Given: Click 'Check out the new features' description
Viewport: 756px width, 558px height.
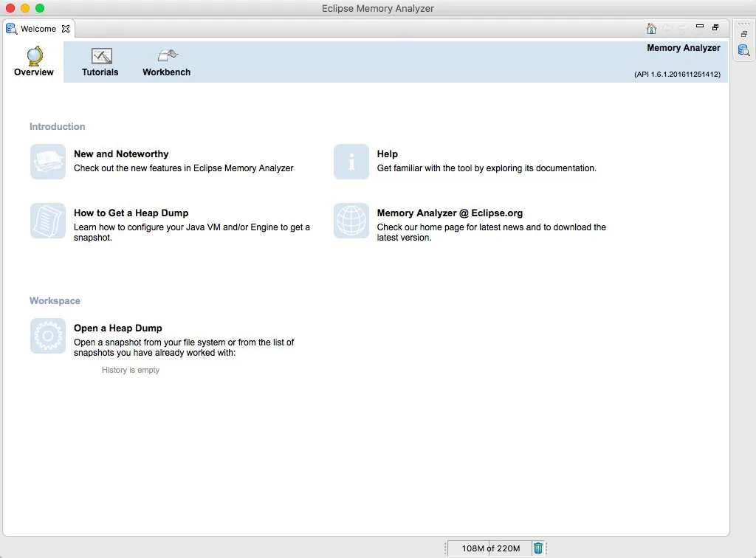Looking at the screenshot, I should tap(183, 168).
